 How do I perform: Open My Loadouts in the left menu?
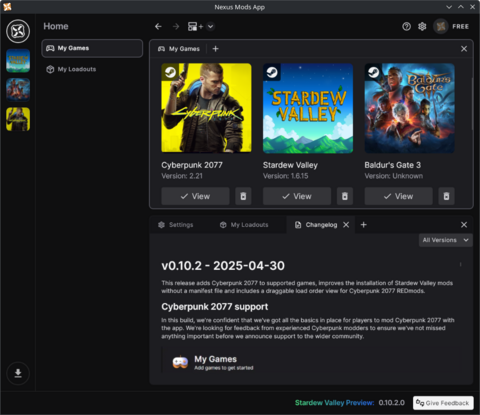(92, 69)
